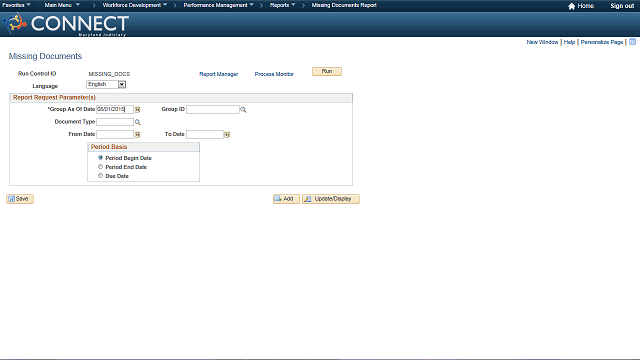Click the Home house icon
This screenshot has width=640, height=360.
click(x=571, y=6)
